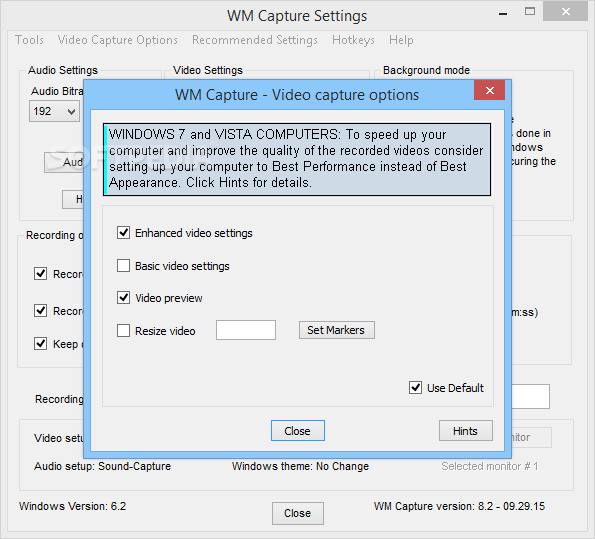Close the Video capture options dialog via Close button
The image size is (595, 539).
(x=298, y=430)
